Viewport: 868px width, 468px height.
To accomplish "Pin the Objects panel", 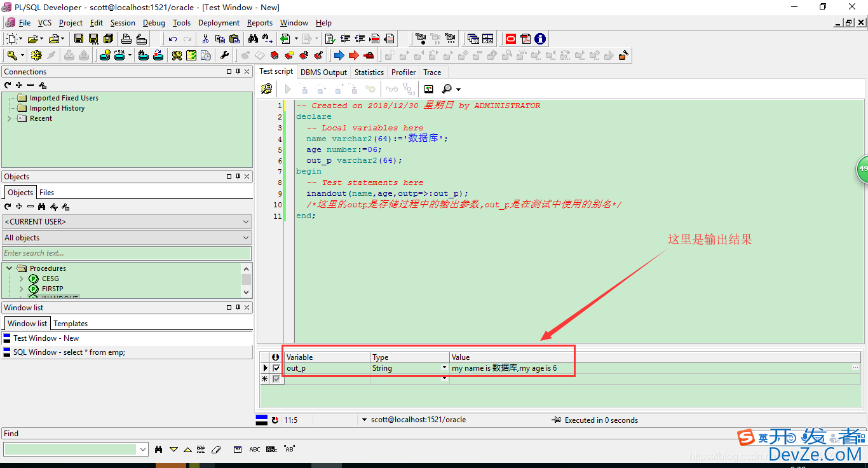I will click(238, 176).
